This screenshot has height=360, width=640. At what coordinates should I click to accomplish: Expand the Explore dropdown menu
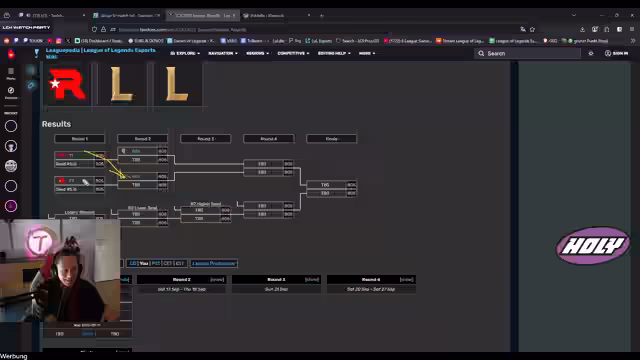pyautogui.click(x=185, y=53)
